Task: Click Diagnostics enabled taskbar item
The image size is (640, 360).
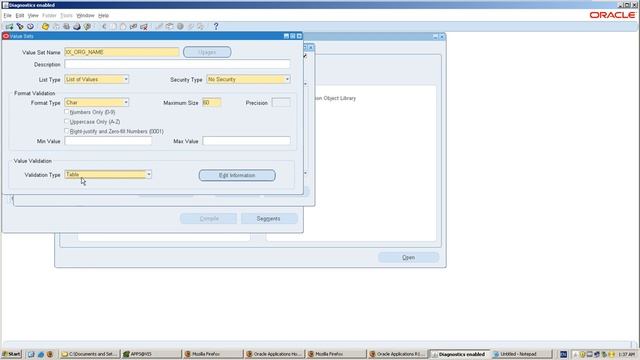Action: point(460,354)
